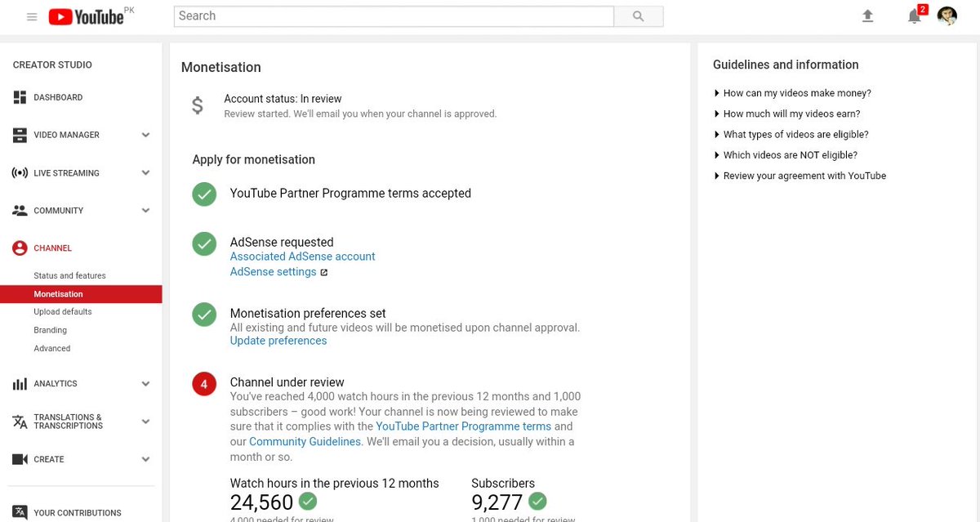This screenshot has width=980, height=522.
Task: Open Branding settings page
Action: point(50,330)
